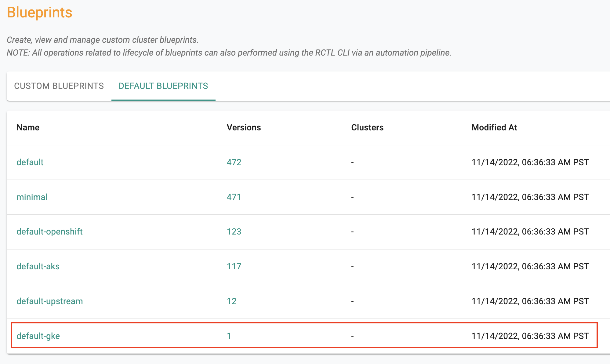Switch to the Custom Blueprints tab
The width and height of the screenshot is (610, 364).
tap(59, 86)
